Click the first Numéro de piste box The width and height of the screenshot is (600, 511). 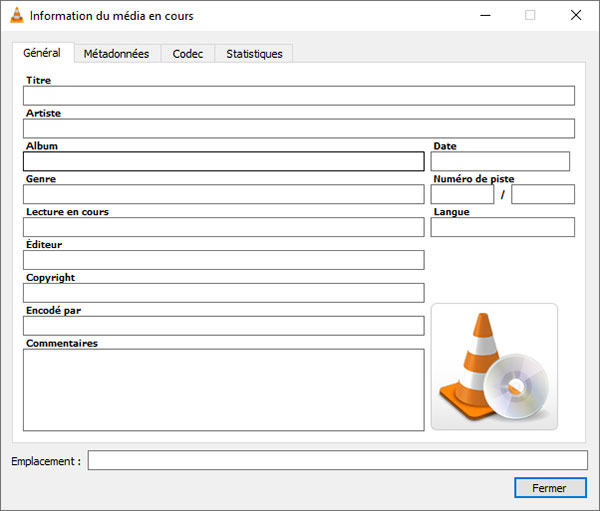462,194
